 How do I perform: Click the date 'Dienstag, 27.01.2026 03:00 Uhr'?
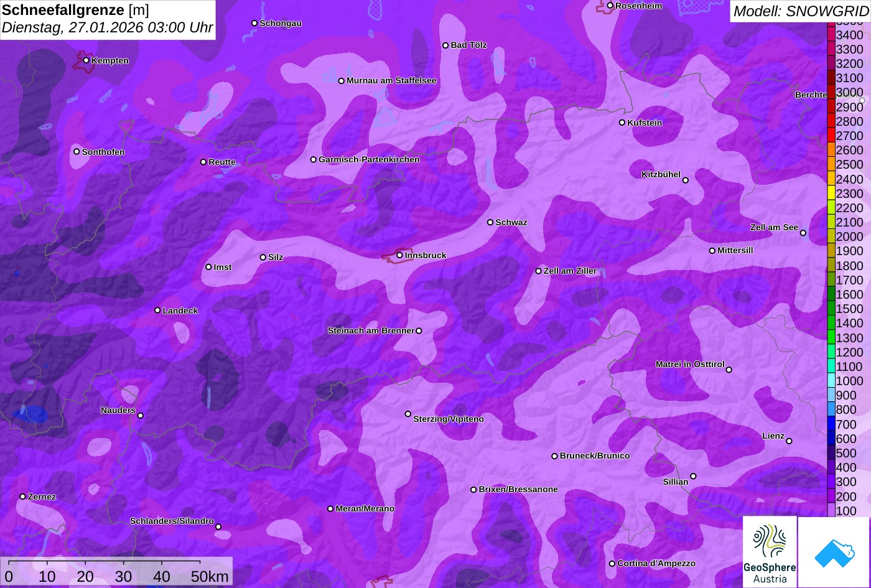tap(107, 28)
